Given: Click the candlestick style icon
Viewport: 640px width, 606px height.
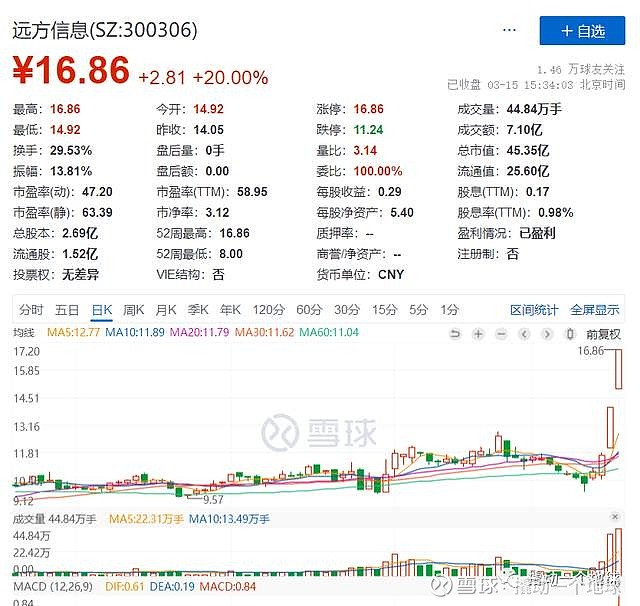Looking at the screenshot, I should click(570, 334).
